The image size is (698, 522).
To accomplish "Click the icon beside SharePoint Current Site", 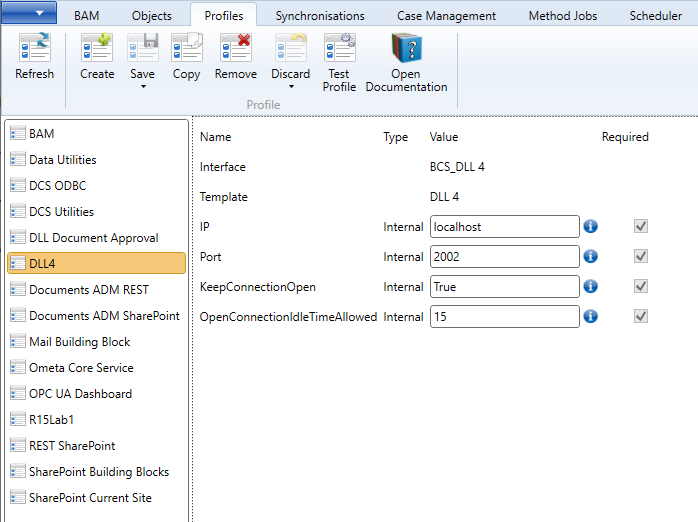I will (x=18, y=498).
